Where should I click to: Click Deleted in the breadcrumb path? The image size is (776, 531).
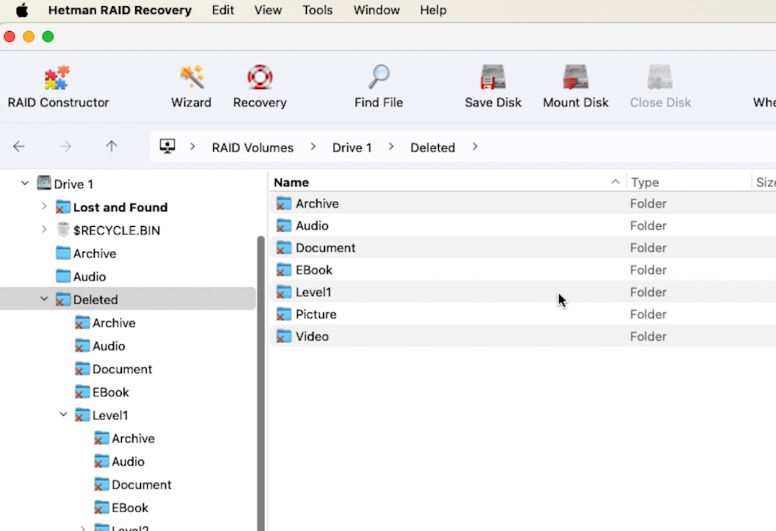433,147
